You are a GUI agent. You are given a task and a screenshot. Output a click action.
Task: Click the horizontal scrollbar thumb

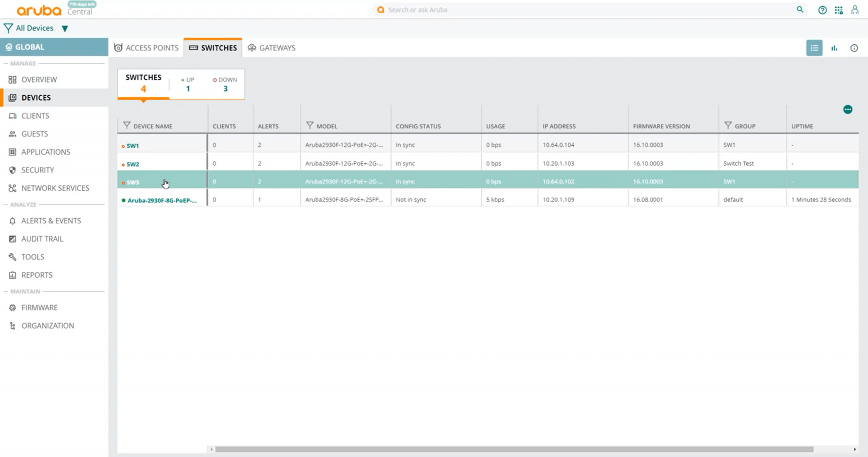pyautogui.click(x=514, y=449)
